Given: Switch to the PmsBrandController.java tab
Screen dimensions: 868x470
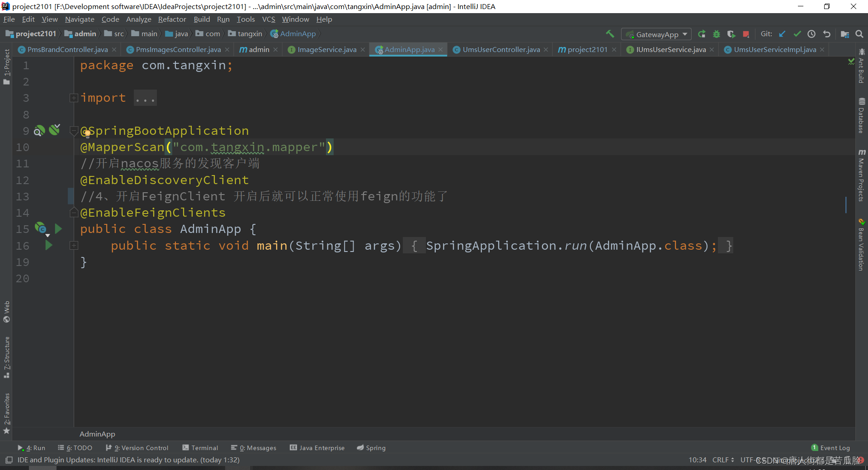Looking at the screenshot, I should [67, 50].
